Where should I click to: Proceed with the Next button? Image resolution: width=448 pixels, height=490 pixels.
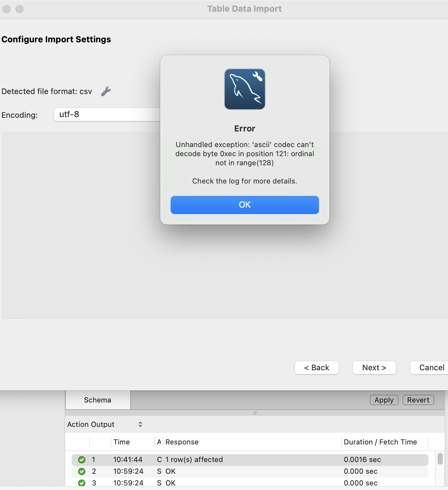374,368
